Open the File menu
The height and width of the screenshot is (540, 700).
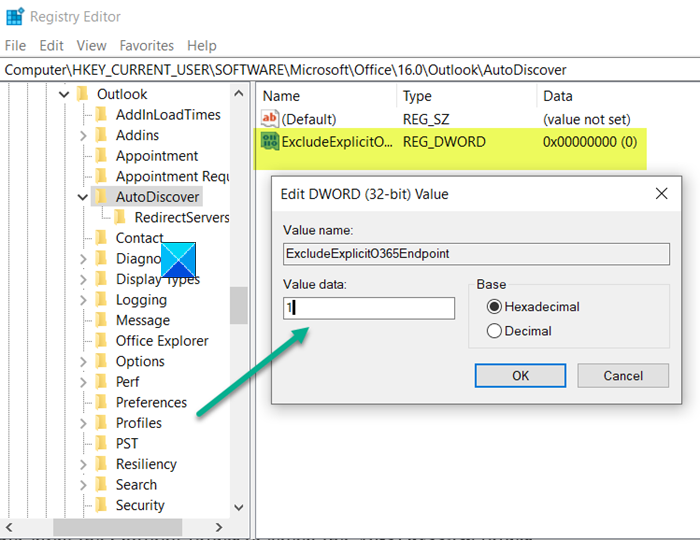(x=15, y=46)
